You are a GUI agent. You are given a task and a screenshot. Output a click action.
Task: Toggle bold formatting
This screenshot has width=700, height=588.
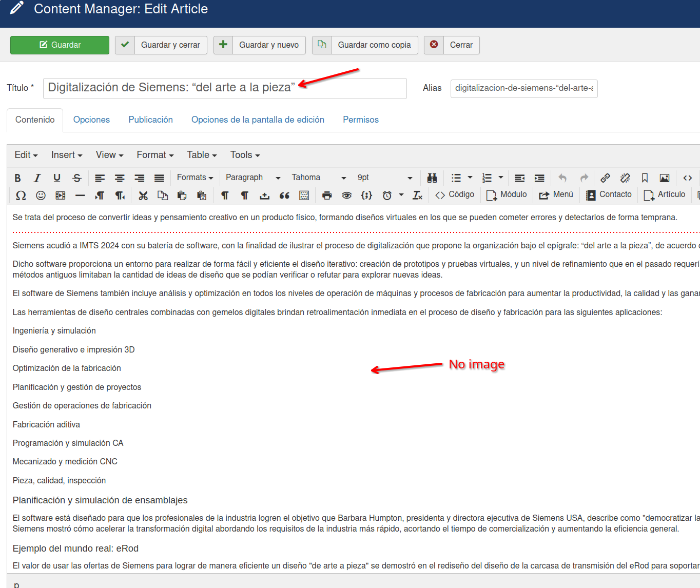coord(17,178)
